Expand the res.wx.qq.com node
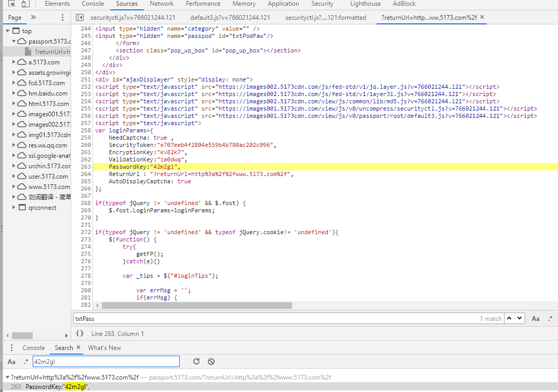Viewport: 558px width, 392px height. point(14,145)
